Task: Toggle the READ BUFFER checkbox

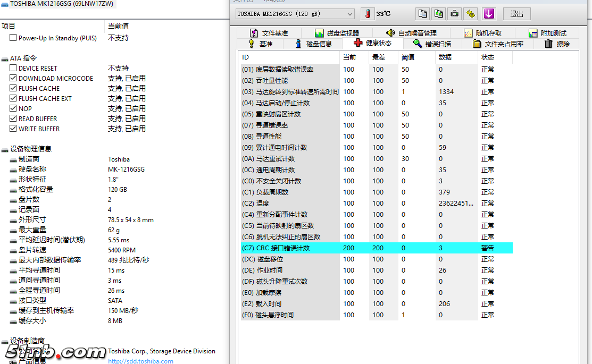Action: click(x=13, y=118)
